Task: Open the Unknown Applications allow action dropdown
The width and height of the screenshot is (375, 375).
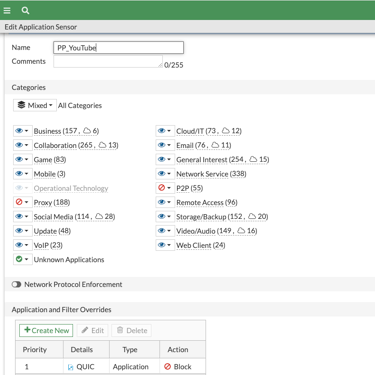Action: pos(22,259)
